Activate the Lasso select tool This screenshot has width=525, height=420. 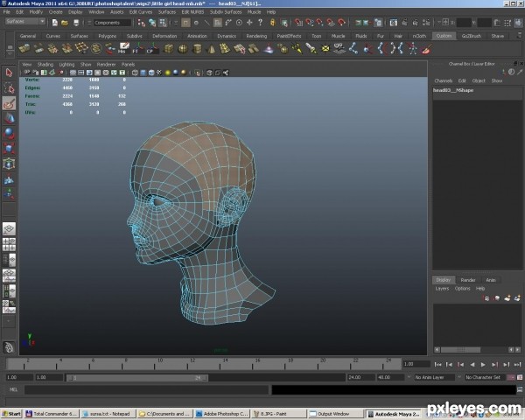click(x=9, y=88)
